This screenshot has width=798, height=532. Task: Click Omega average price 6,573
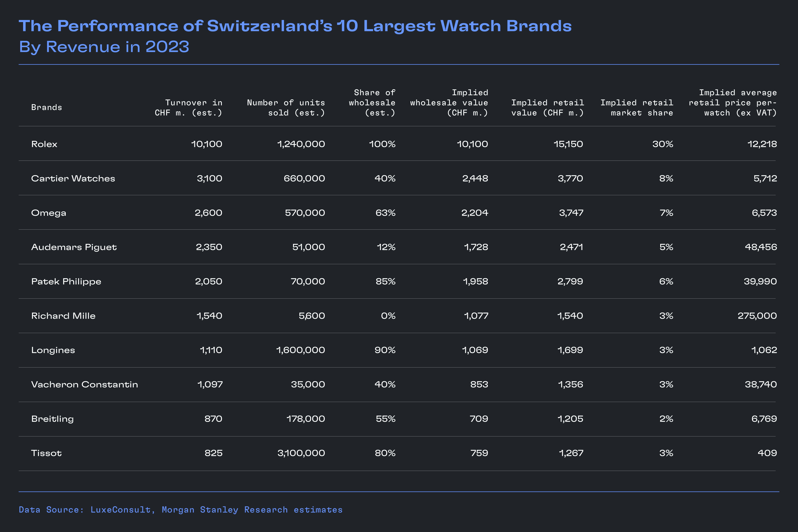[x=764, y=213]
